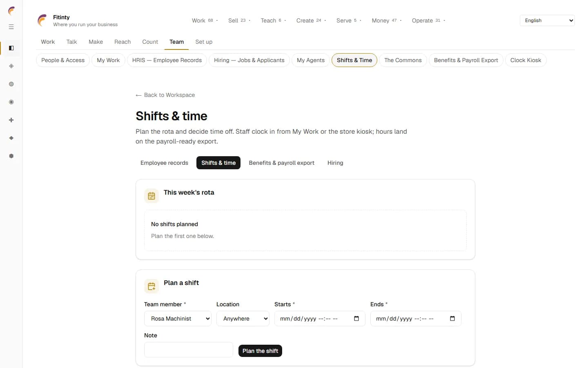The image size is (588, 368).
Task: Switch to the Talk tab
Action: [71, 42]
